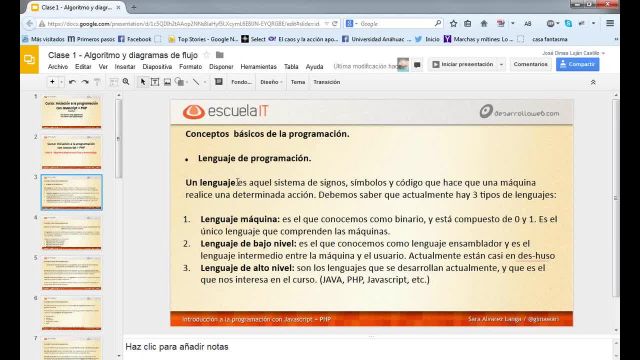Open the Primeros pasos bookmark
This screenshot has height=360, width=640.
[x=91, y=39]
